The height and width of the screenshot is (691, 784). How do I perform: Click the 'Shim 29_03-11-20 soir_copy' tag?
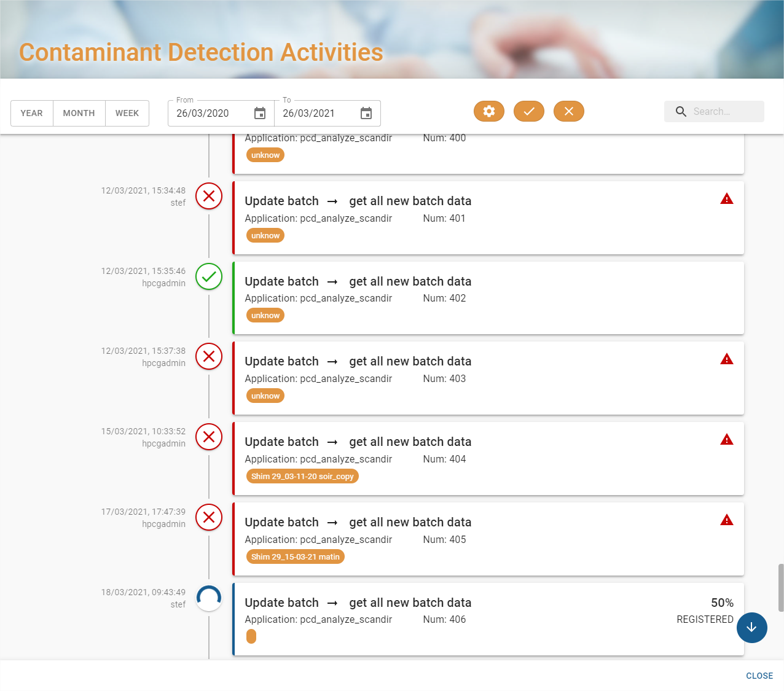tap(302, 476)
